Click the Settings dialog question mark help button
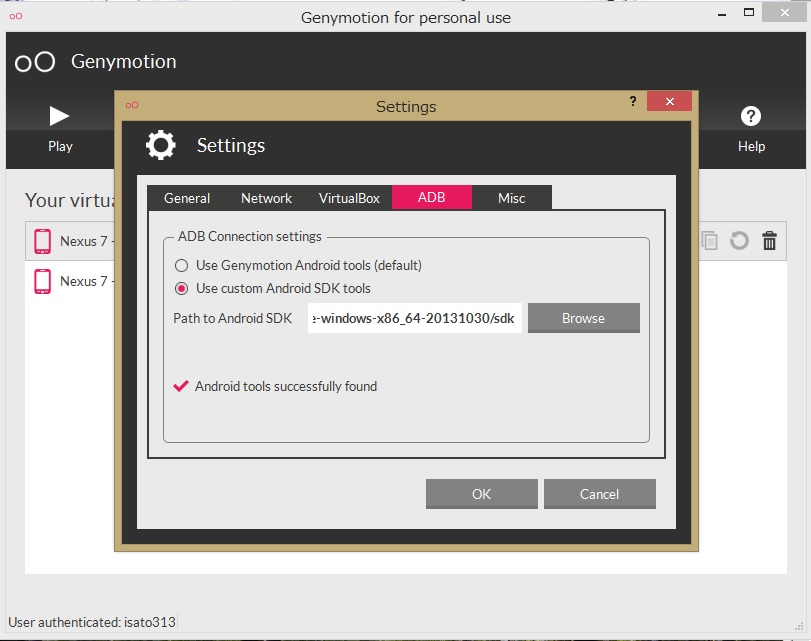 (x=633, y=101)
